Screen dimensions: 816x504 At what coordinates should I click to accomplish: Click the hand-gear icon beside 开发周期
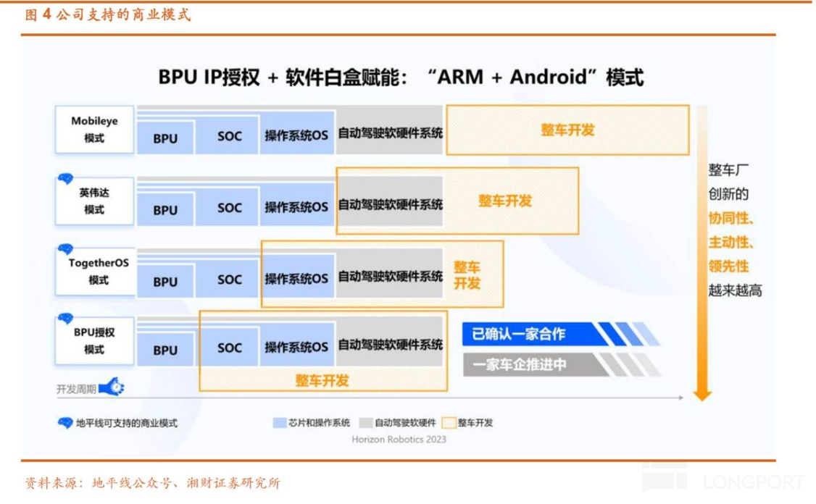112,388
